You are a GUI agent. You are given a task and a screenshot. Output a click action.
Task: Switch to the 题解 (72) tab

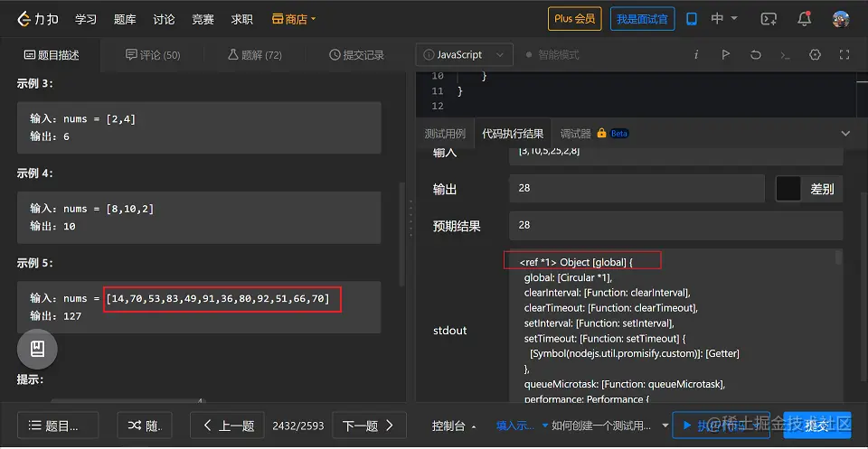[255, 55]
